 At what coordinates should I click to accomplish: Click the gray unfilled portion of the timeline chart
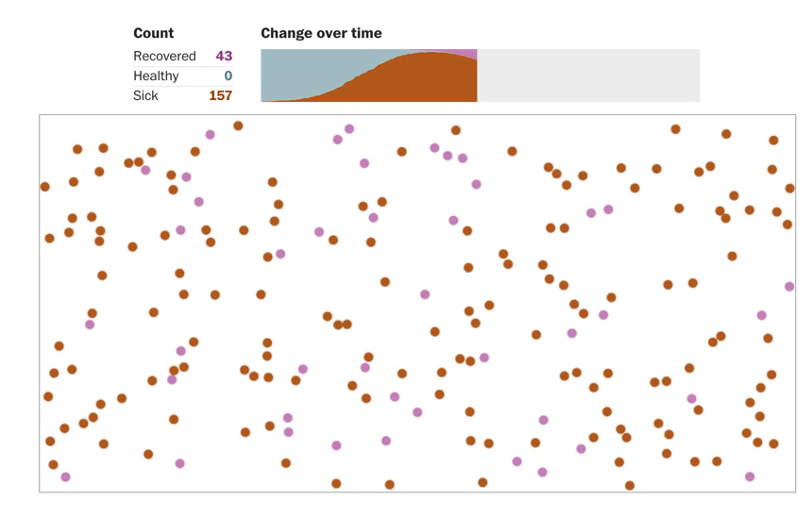coord(587,75)
